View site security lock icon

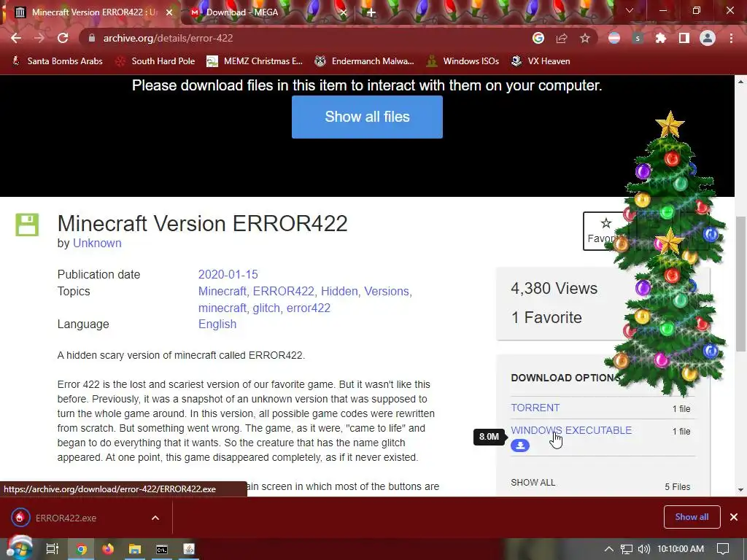point(92,38)
